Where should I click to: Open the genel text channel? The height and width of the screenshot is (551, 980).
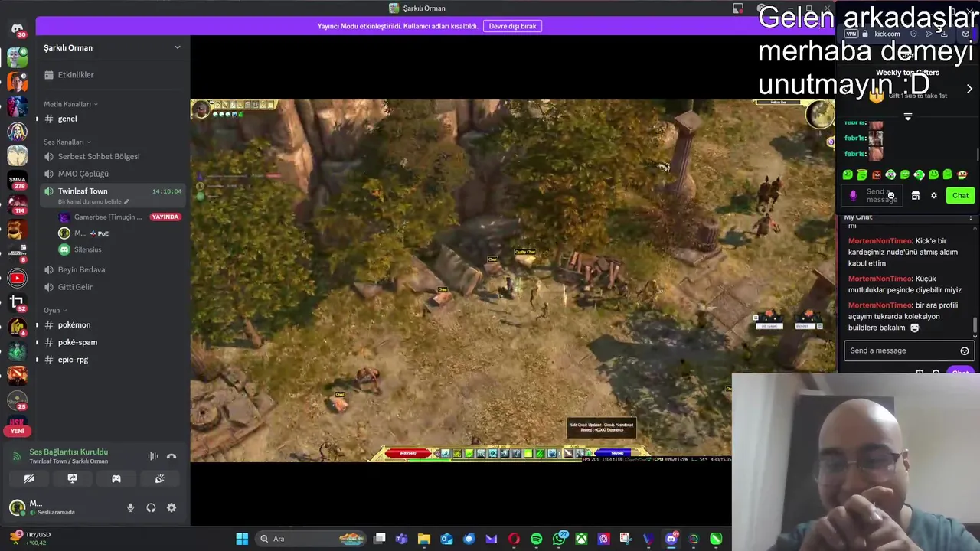coord(113,119)
